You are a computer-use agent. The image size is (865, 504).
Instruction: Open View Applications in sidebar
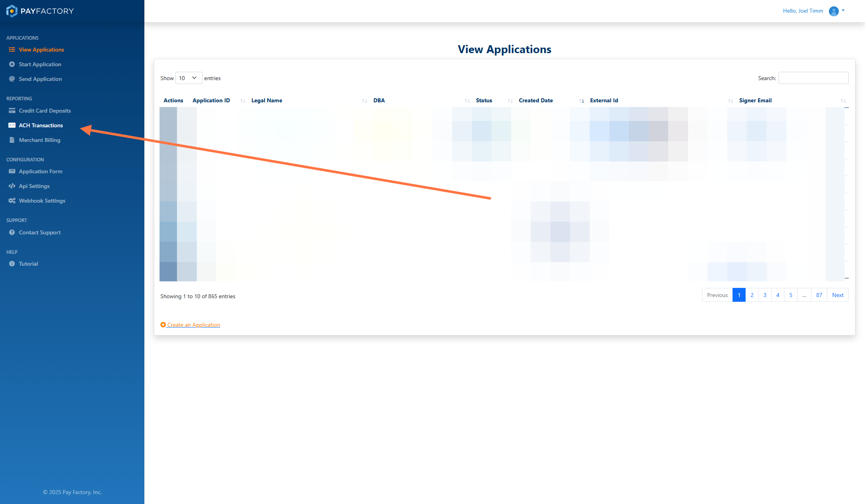click(x=41, y=50)
